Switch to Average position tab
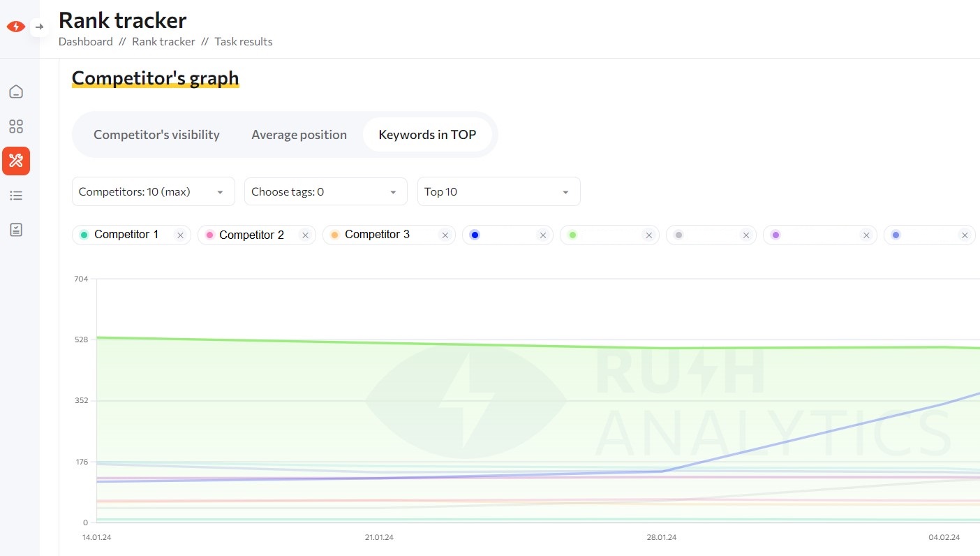 [299, 135]
